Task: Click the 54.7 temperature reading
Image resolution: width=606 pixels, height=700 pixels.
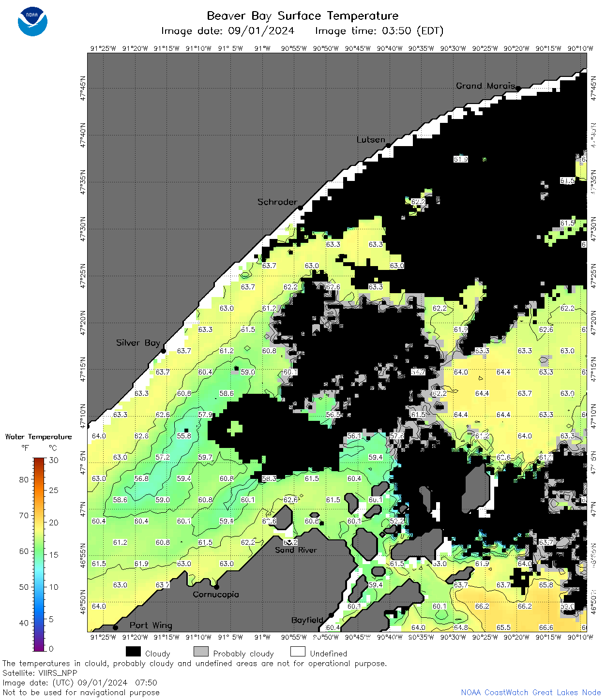Action: point(418,372)
